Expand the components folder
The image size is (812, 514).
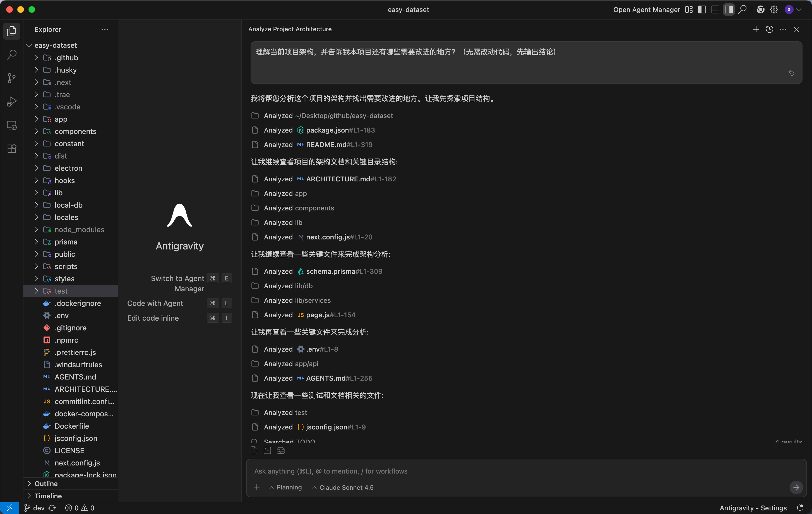(x=75, y=131)
